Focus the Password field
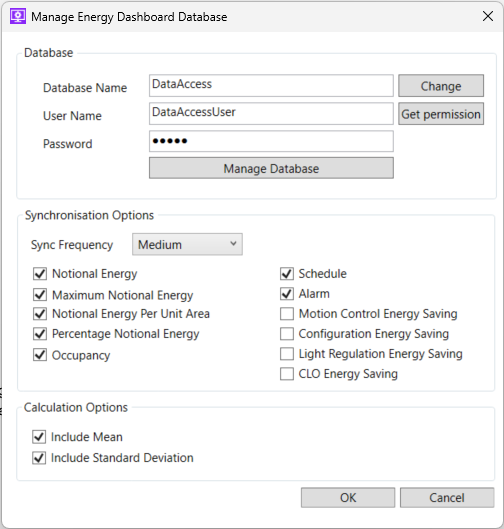Image resolution: width=504 pixels, height=529 pixels. pyautogui.click(x=271, y=141)
